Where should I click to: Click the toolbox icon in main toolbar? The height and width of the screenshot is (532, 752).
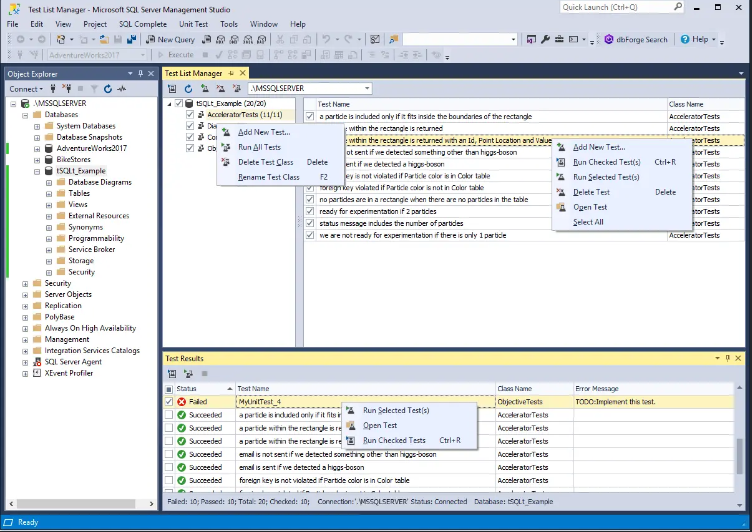(x=559, y=39)
